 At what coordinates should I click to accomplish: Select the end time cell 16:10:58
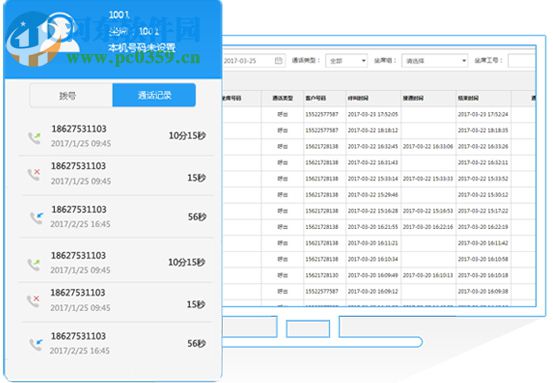pyautogui.click(x=483, y=259)
